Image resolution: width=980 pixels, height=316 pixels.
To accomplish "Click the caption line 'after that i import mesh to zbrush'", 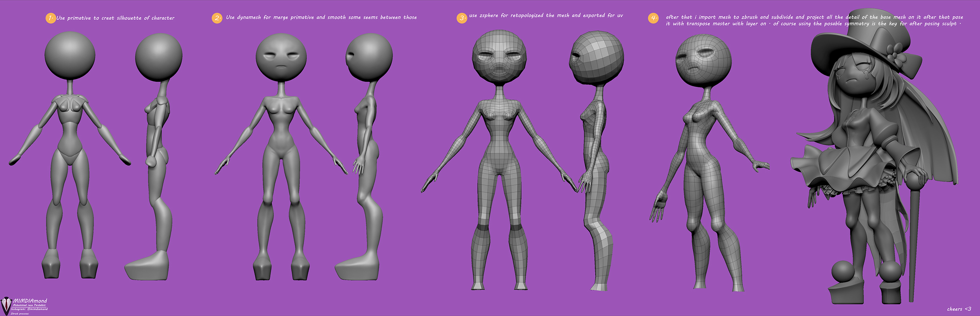I will click(x=814, y=17).
